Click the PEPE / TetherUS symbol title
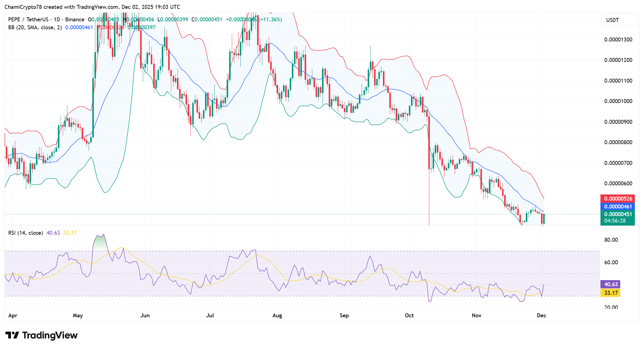 coord(28,20)
